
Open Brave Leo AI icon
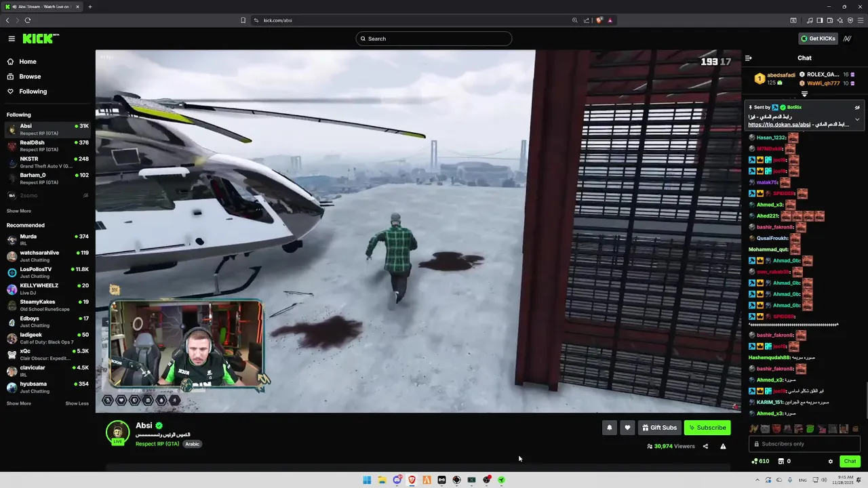click(x=840, y=20)
